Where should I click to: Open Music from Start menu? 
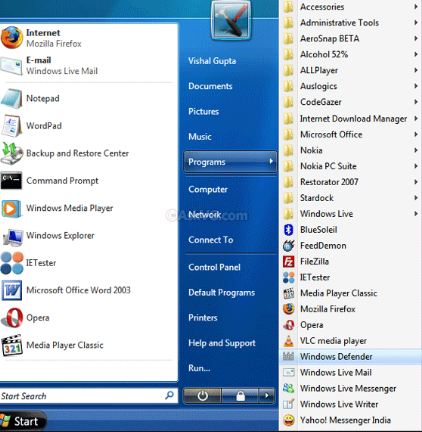200,137
